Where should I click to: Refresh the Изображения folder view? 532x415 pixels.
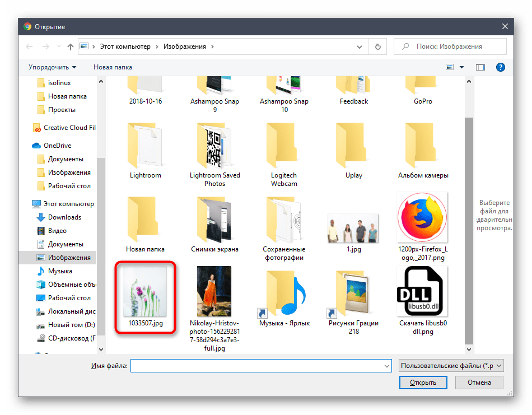pos(378,46)
